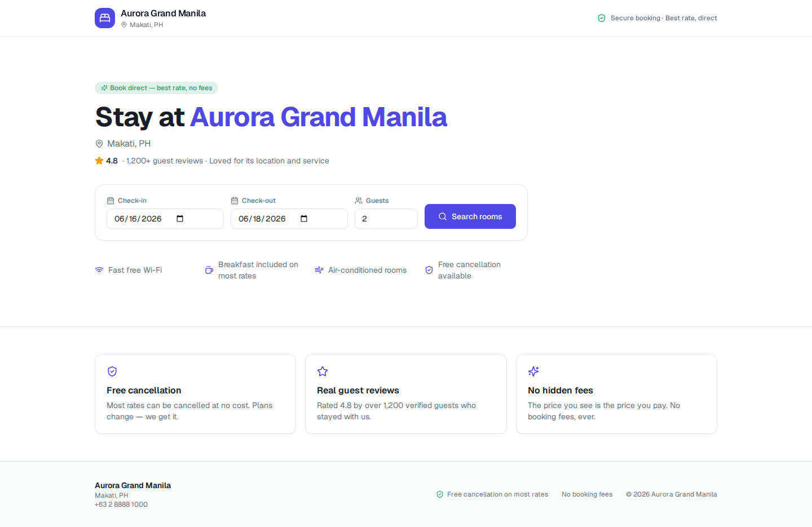Click the shield icon in Free cancellation card

(112, 371)
